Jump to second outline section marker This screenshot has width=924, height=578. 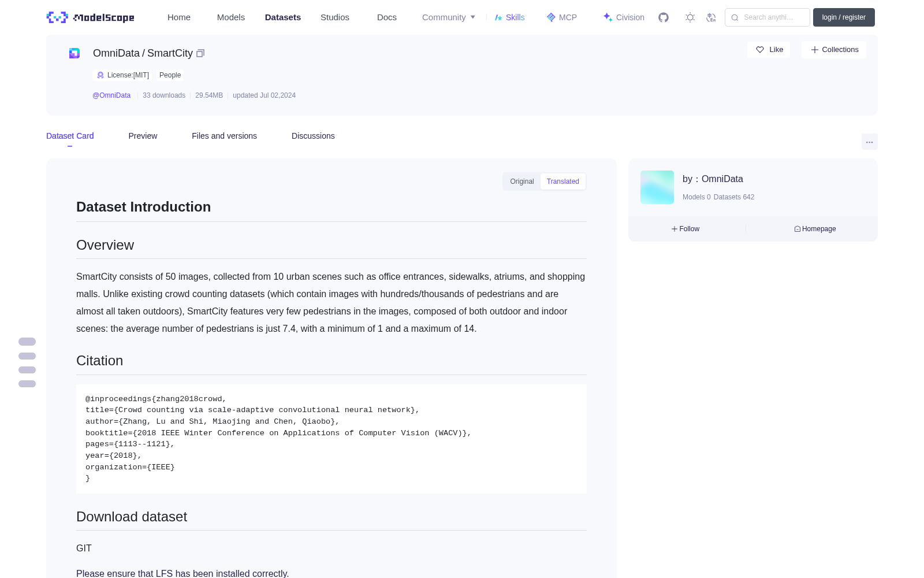[27, 356]
